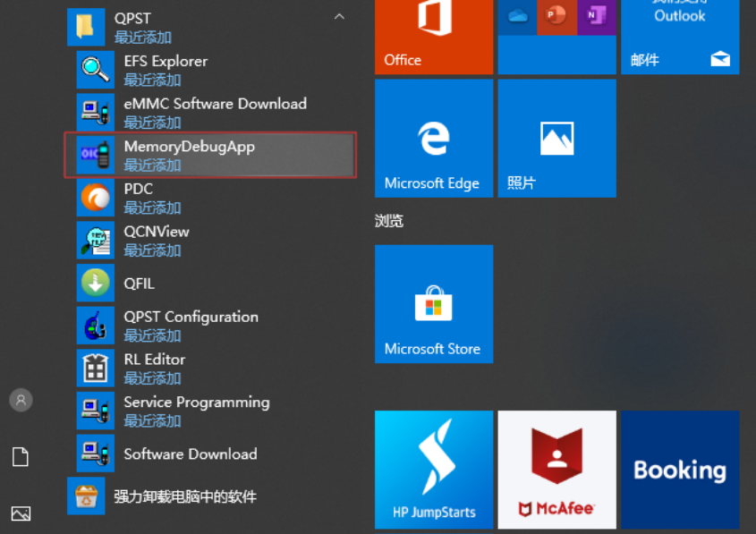The height and width of the screenshot is (534, 756).
Task: Open QPST Configuration icon
Action: click(x=96, y=326)
